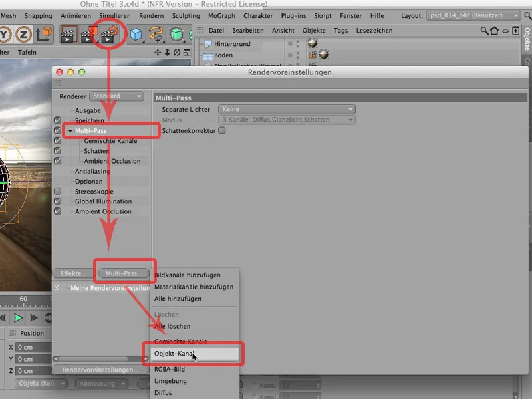Click the Effekte... button
This screenshot has width=532, height=399.
(74, 273)
